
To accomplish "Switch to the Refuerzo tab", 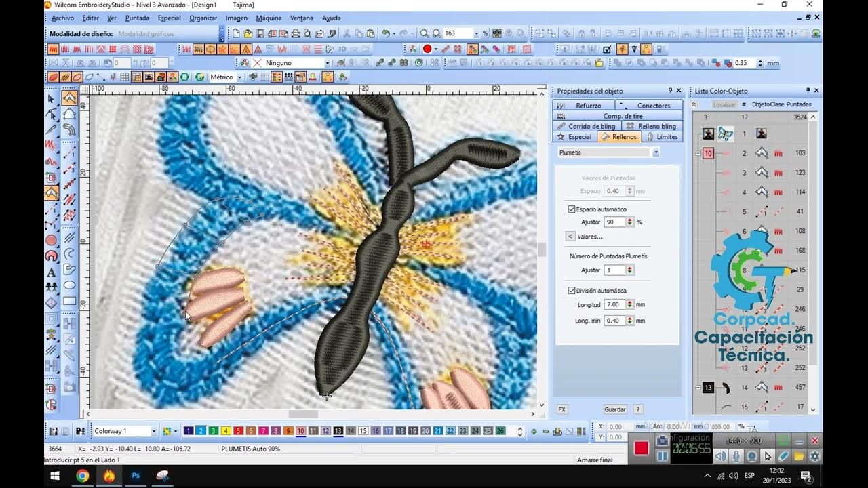I will point(583,105).
